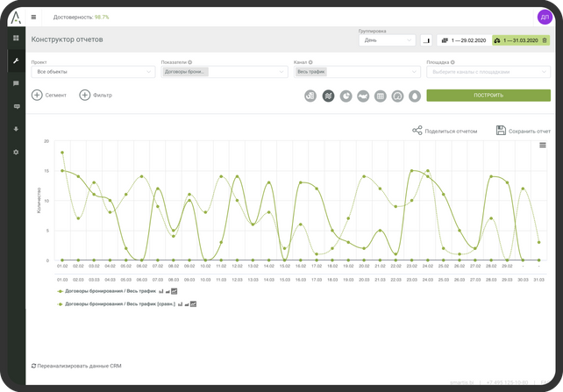This screenshot has width=563, height=392.
Task: Delete the comparison period with trash icon
Action: point(545,40)
